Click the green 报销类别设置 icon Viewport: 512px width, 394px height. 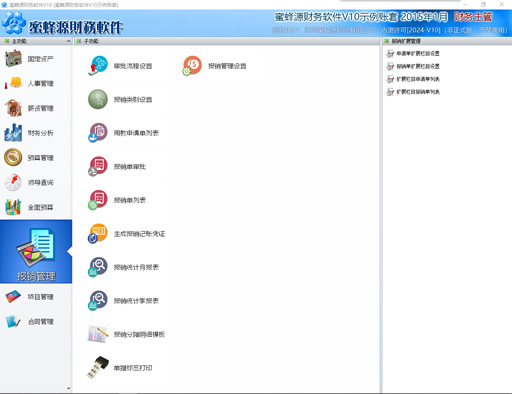point(98,99)
